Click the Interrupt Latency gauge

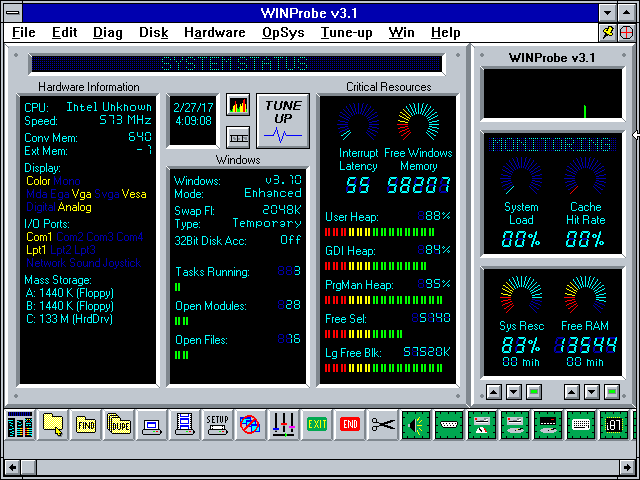coord(358,122)
